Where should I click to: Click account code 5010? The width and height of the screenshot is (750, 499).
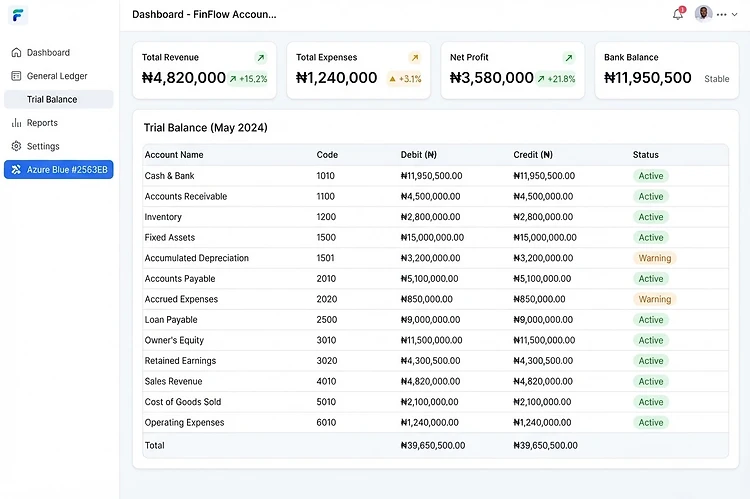point(326,402)
